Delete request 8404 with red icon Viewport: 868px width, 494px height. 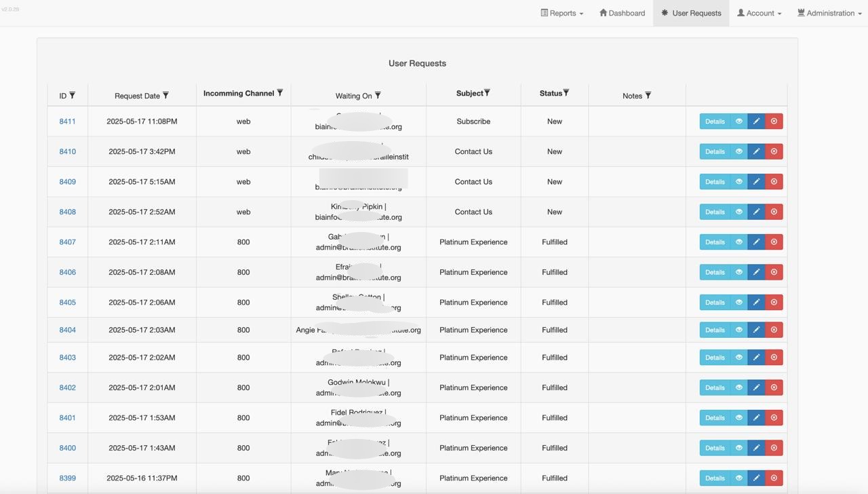[774, 330]
